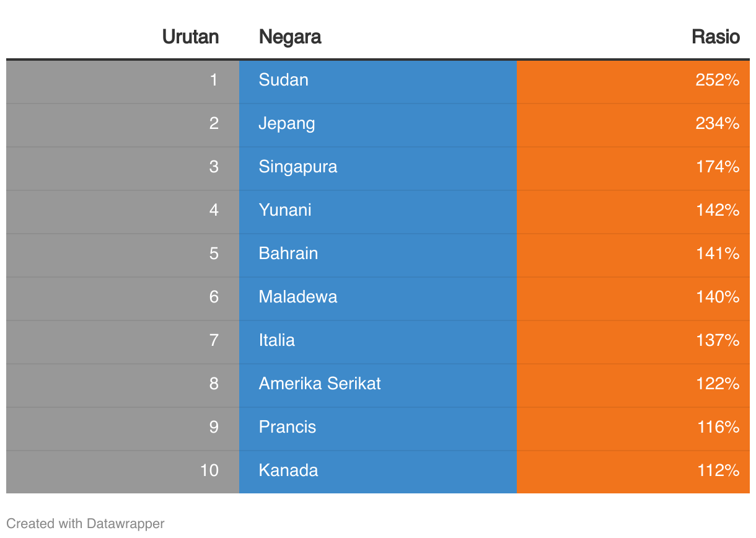
Task: Click the Singapura row name
Action: coord(298,167)
